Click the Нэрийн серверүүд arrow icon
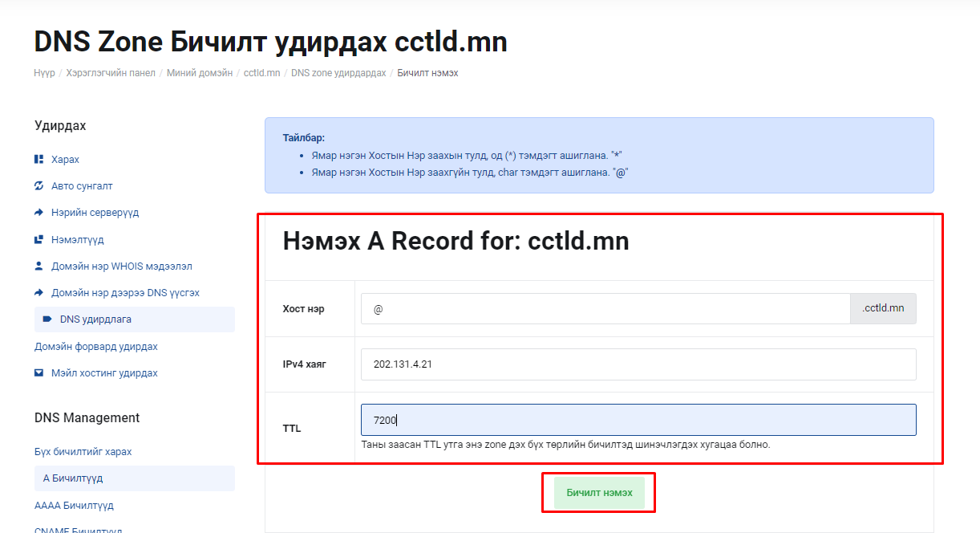Screen dimensions: 980x533 [x=38, y=213]
